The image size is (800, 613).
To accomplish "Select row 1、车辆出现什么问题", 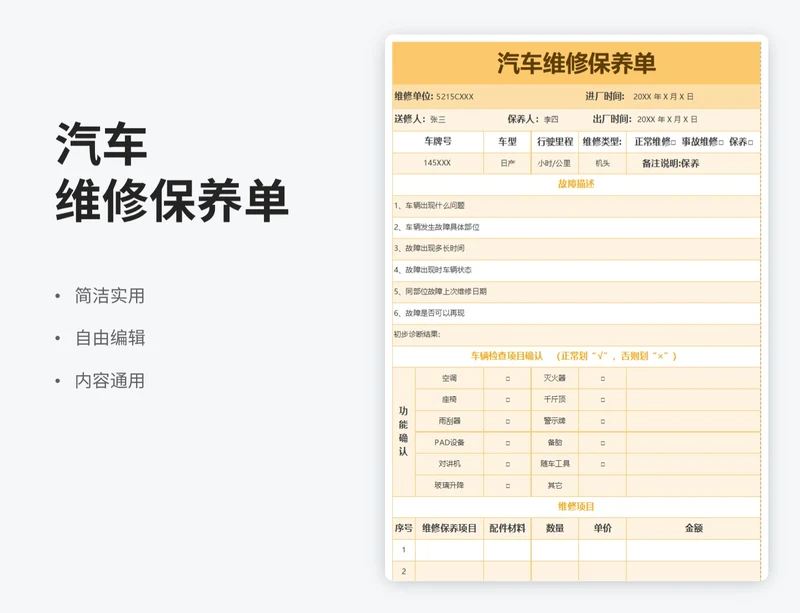I will point(577,206).
